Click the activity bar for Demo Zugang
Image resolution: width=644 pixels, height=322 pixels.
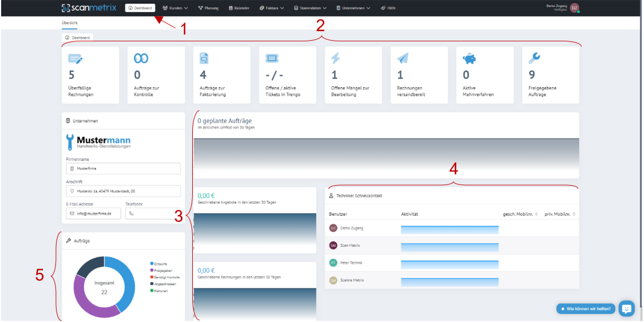tap(449, 230)
